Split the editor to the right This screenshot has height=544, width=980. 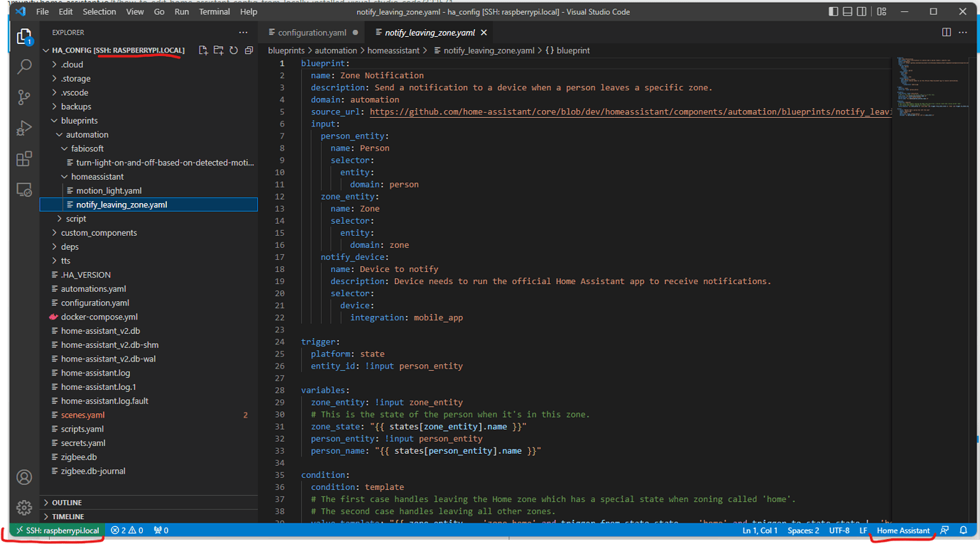click(946, 32)
